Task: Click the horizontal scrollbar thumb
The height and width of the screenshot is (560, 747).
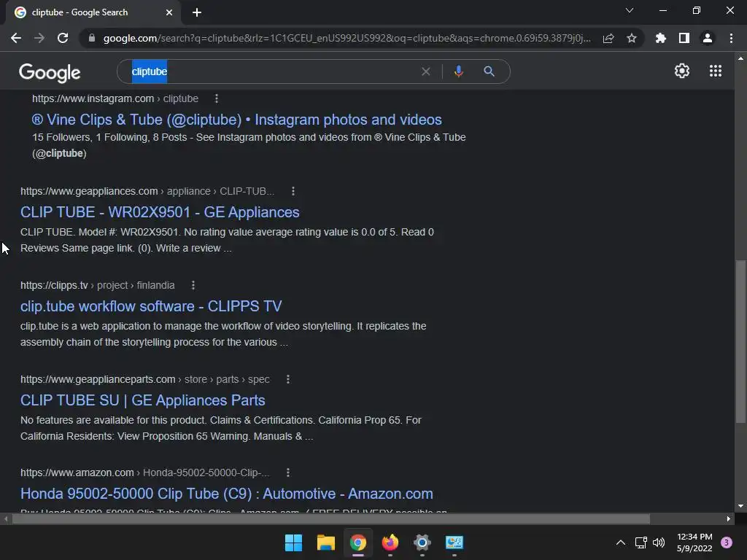Action: (x=330, y=518)
